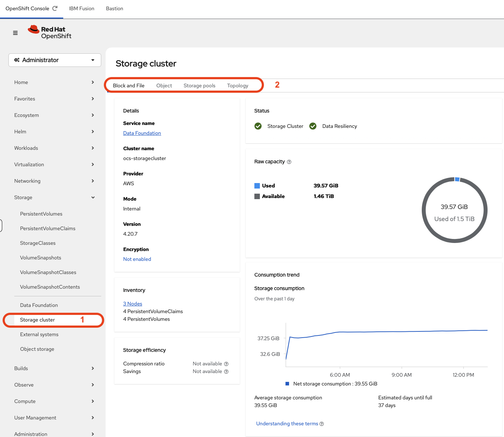
Task: Click help icon next to Compression ratio
Action: [226, 364]
